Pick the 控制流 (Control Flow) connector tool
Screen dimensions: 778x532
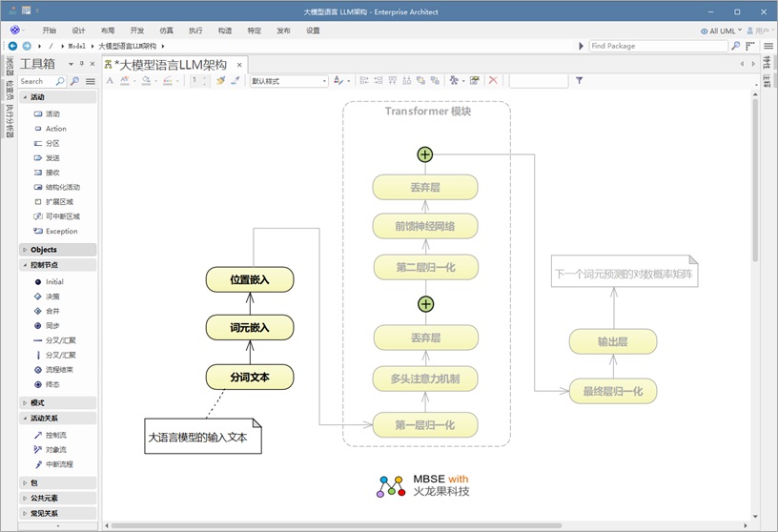pyautogui.click(x=55, y=435)
